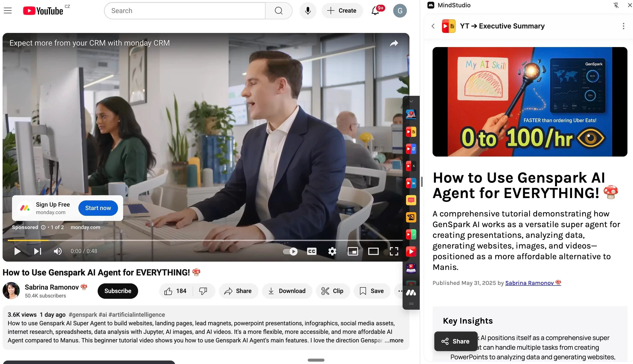Open the Create button
The image size is (633, 364).
pos(342,11)
